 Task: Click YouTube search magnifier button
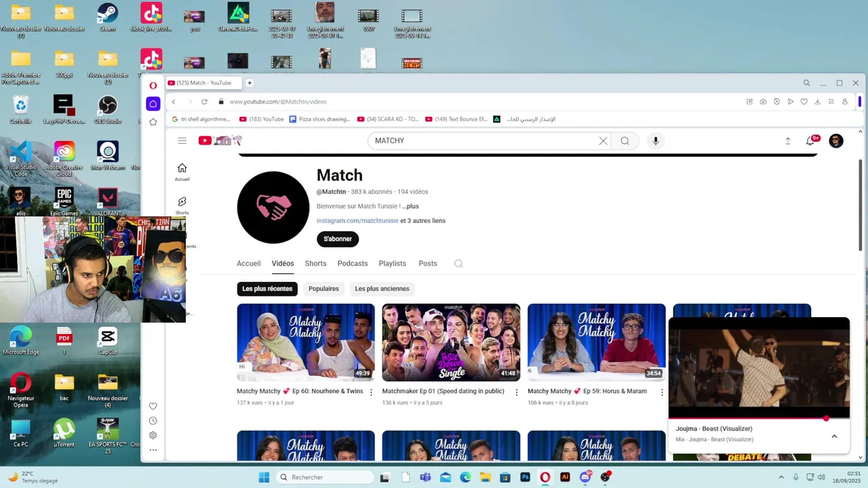pyautogui.click(x=625, y=141)
